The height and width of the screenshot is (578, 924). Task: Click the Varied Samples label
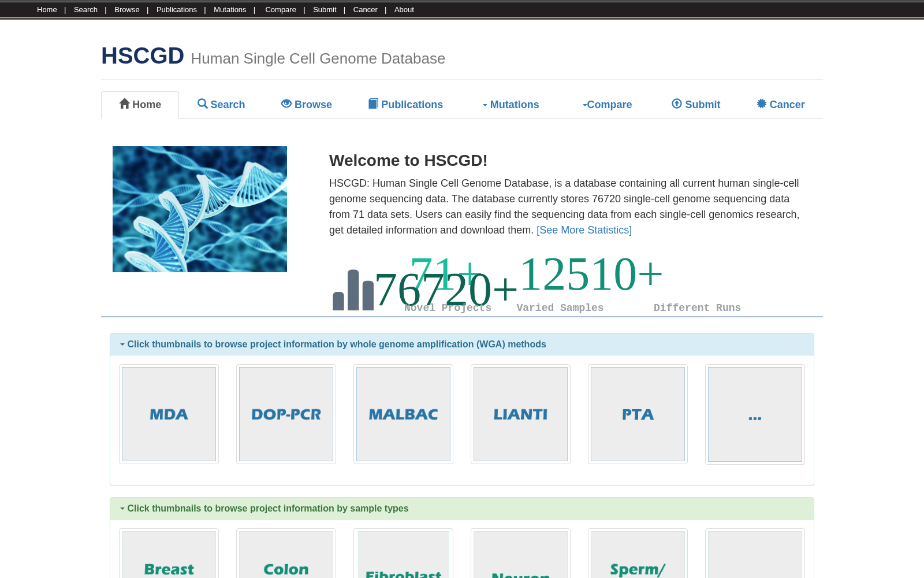560,308
